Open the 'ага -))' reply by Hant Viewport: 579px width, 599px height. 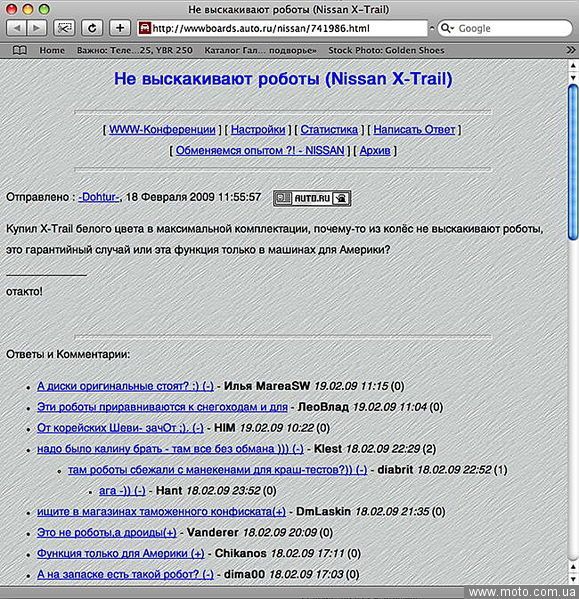tap(122, 491)
